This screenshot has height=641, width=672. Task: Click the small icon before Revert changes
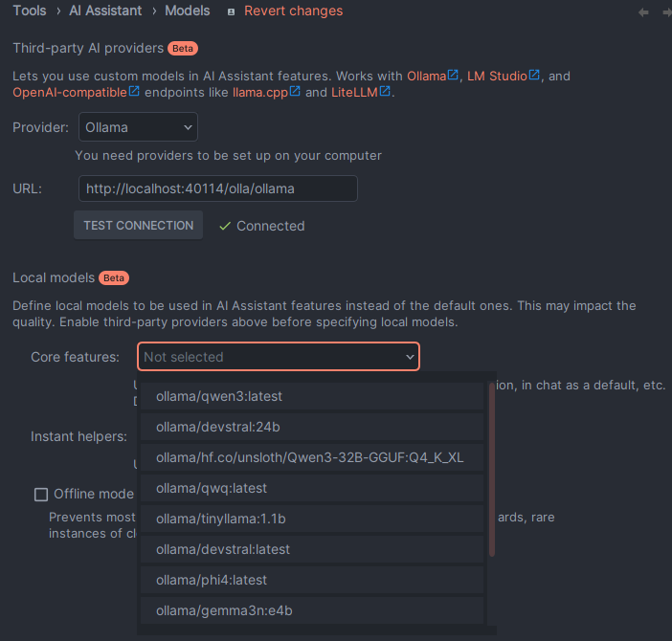tap(231, 12)
